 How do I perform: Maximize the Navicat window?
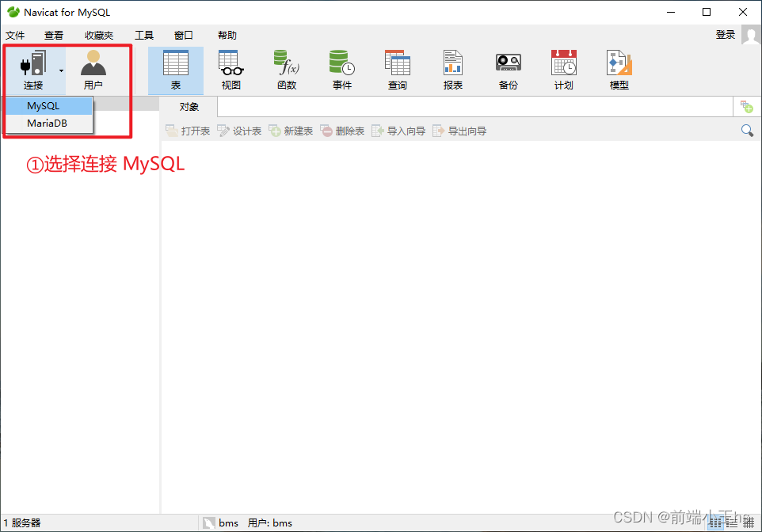coord(707,12)
